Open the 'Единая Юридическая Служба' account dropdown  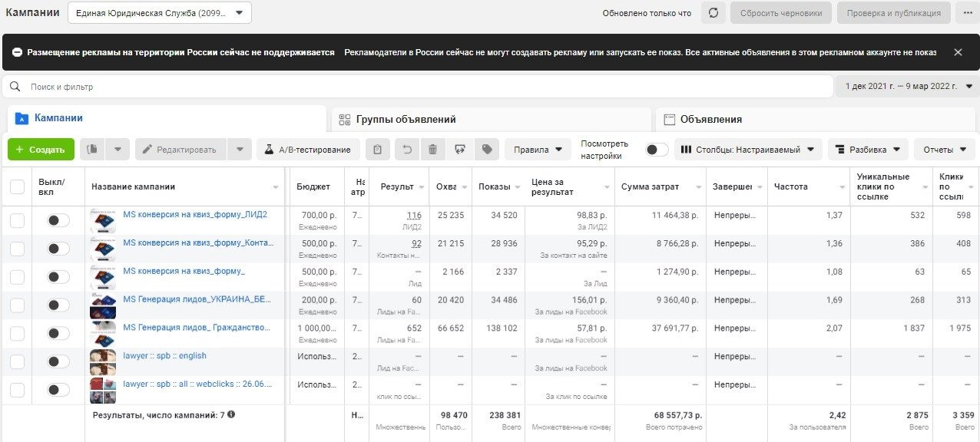[159, 13]
